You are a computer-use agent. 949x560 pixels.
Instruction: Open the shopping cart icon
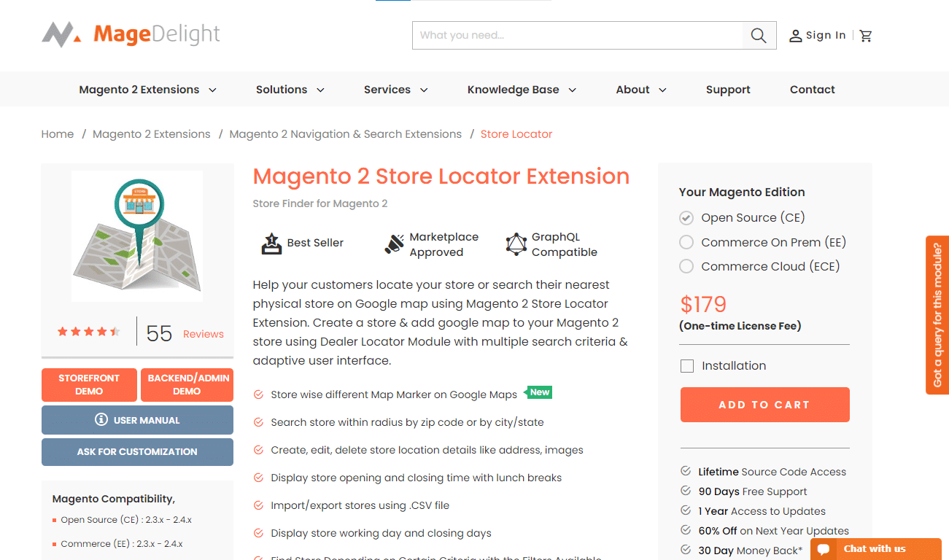(x=866, y=36)
